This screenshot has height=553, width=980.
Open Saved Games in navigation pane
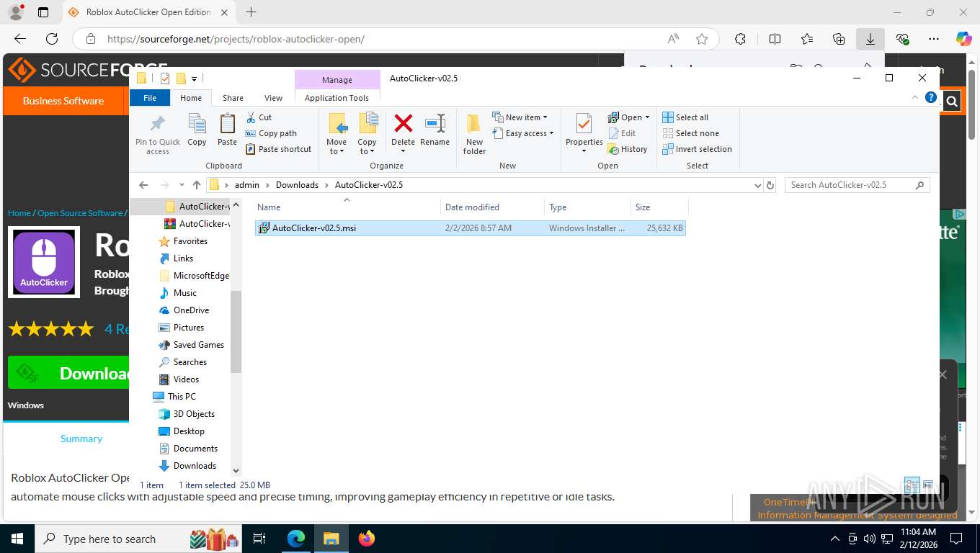(x=198, y=345)
